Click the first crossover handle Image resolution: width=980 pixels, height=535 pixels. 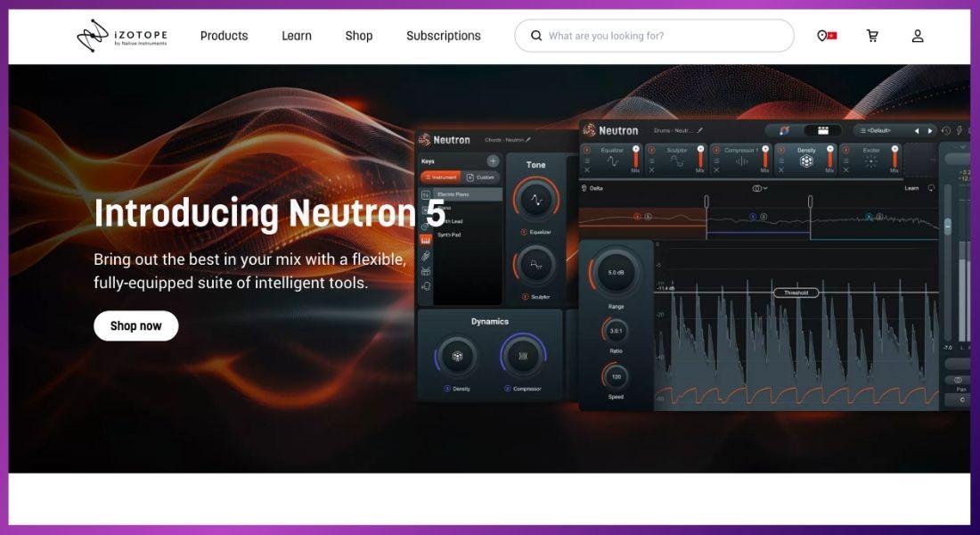click(706, 201)
